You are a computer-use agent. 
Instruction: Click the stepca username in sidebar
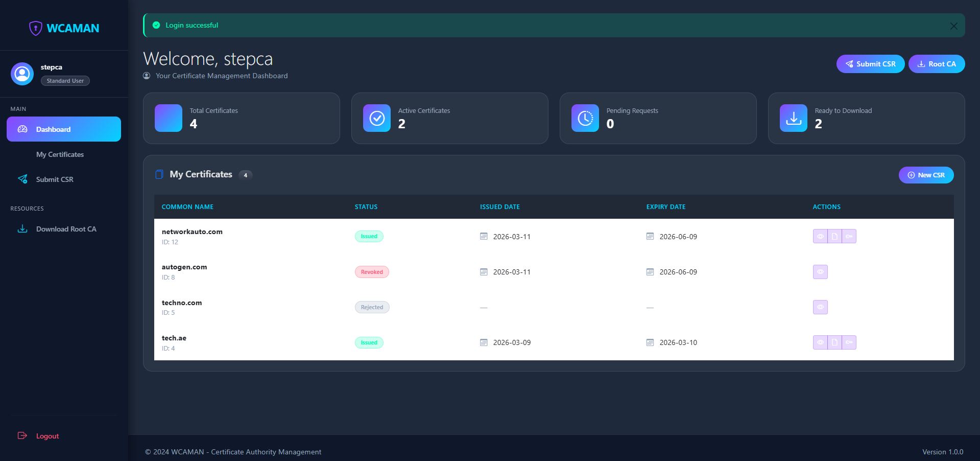(52, 67)
